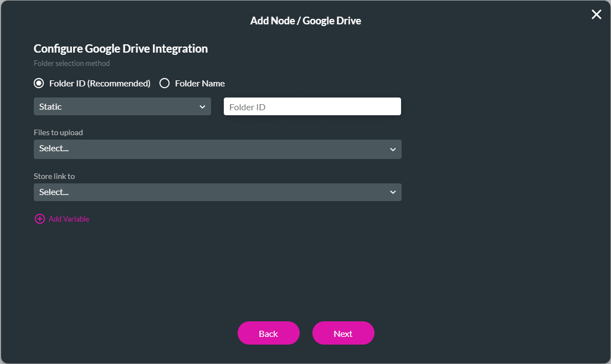The width and height of the screenshot is (611, 364).
Task: Click the plus icon beside Add Variable
Action: coord(39,219)
